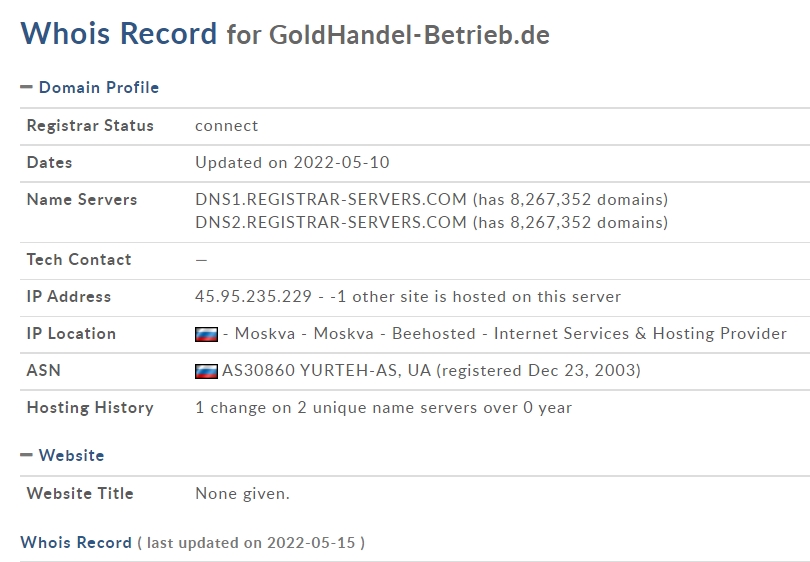
Task: Click the Registrar Status connect value
Action: point(226,126)
